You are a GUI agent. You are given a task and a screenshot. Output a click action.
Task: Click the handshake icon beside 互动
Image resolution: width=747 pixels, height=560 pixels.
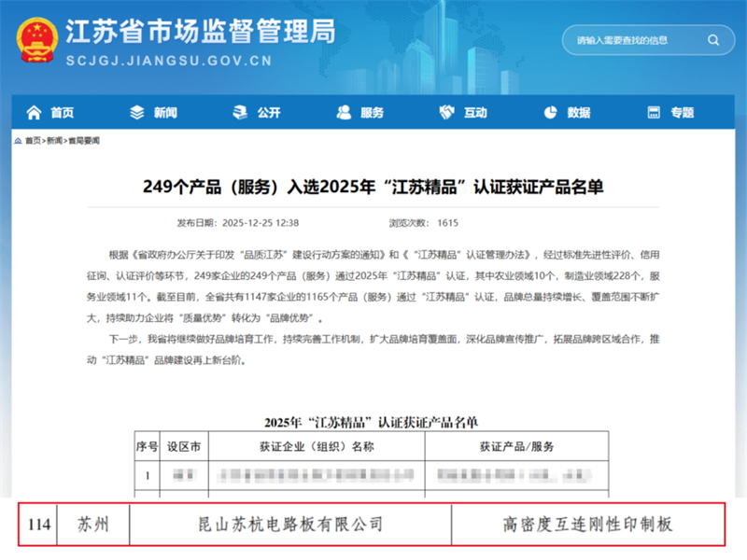point(446,110)
